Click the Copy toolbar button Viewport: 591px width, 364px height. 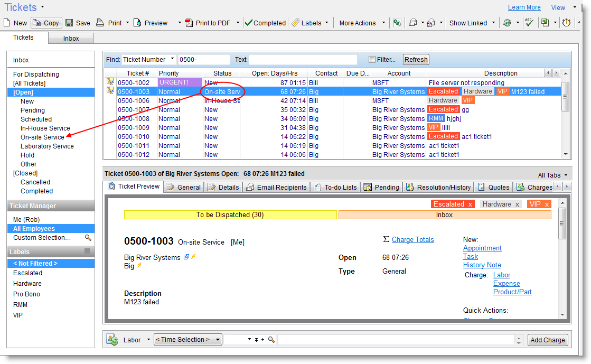coord(46,23)
